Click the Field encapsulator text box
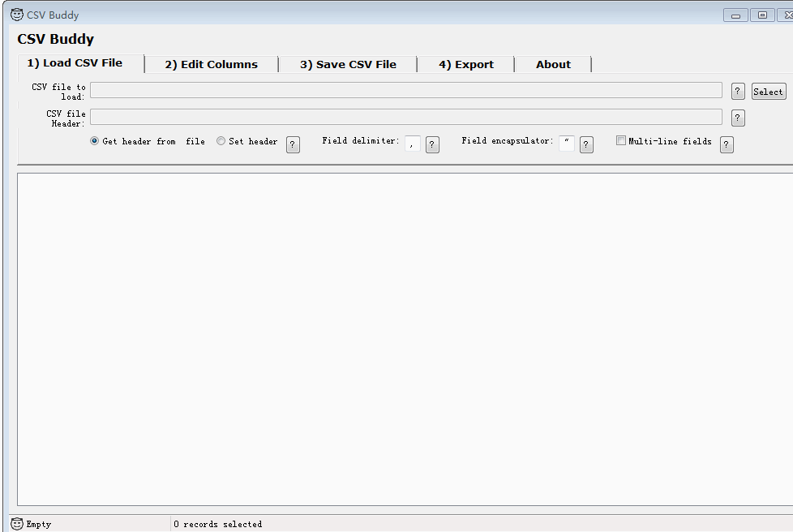793x532 pixels. tap(567, 144)
